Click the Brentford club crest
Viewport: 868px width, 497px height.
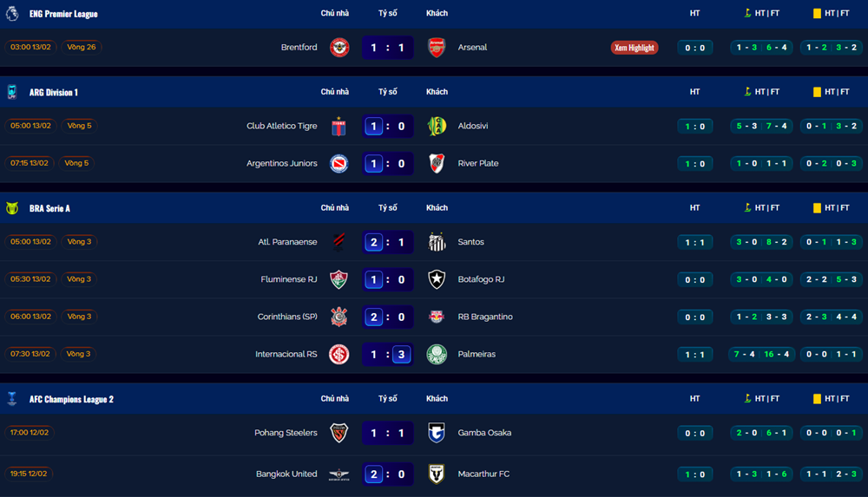point(339,48)
